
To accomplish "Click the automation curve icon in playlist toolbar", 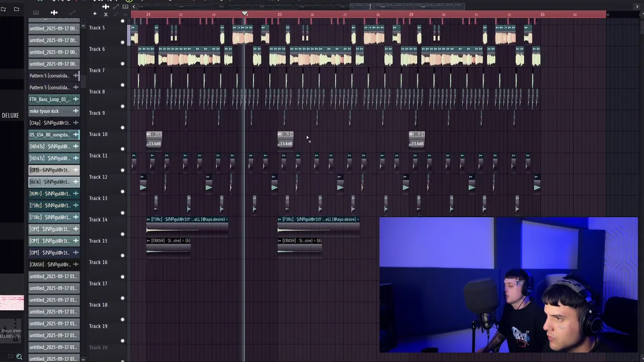I will [x=116, y=7].
